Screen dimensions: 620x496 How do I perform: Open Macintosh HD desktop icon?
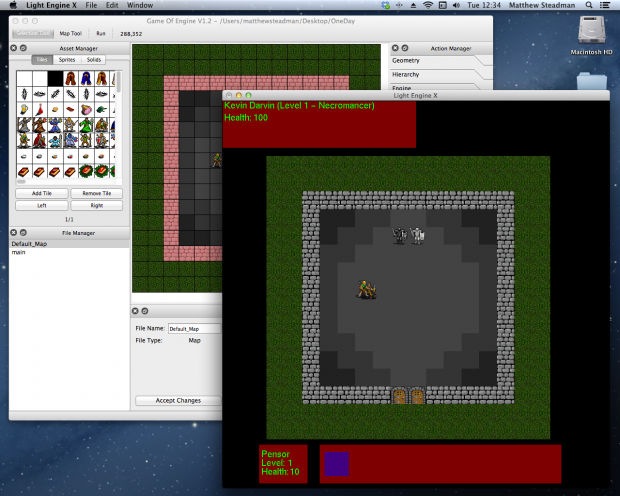coord(591,36)
